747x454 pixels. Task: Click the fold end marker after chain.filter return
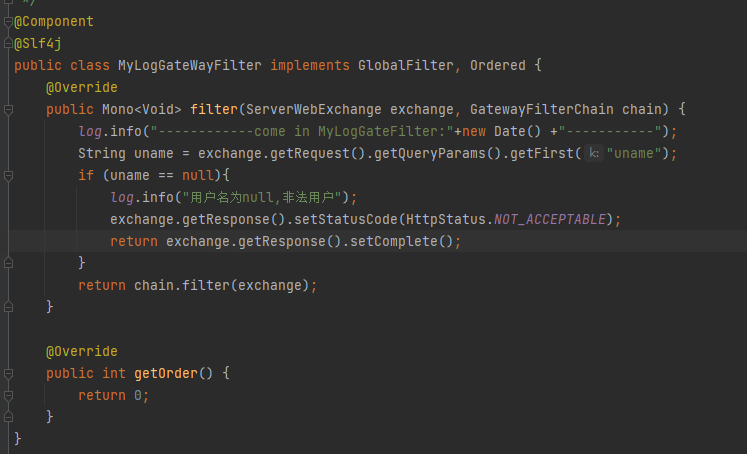tap(6, 306)
